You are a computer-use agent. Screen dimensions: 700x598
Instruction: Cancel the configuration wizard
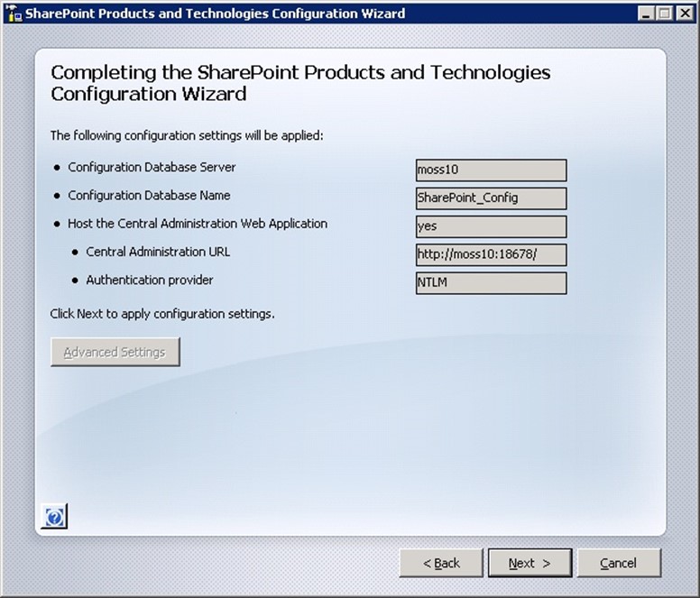(x=618, y=563)
